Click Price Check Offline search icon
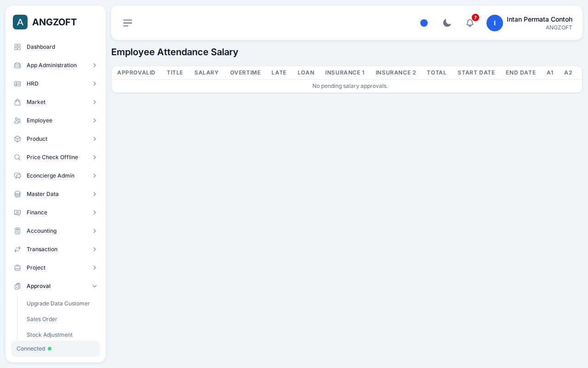 pyautogui.click(x=17, y=157)
